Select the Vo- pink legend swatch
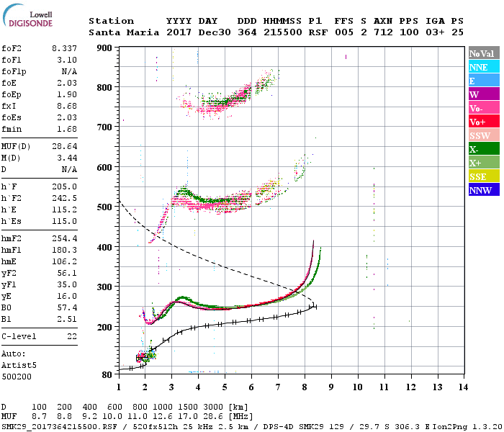Image resolution: width=504 pixels, height=432 pixels. point(484,108)
